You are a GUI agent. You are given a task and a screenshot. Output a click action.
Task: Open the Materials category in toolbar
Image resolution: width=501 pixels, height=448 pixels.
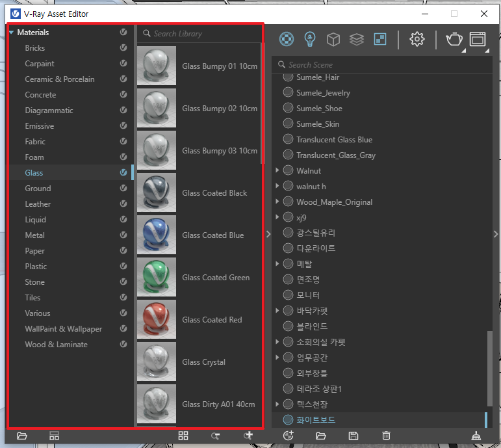click(287, 39)
